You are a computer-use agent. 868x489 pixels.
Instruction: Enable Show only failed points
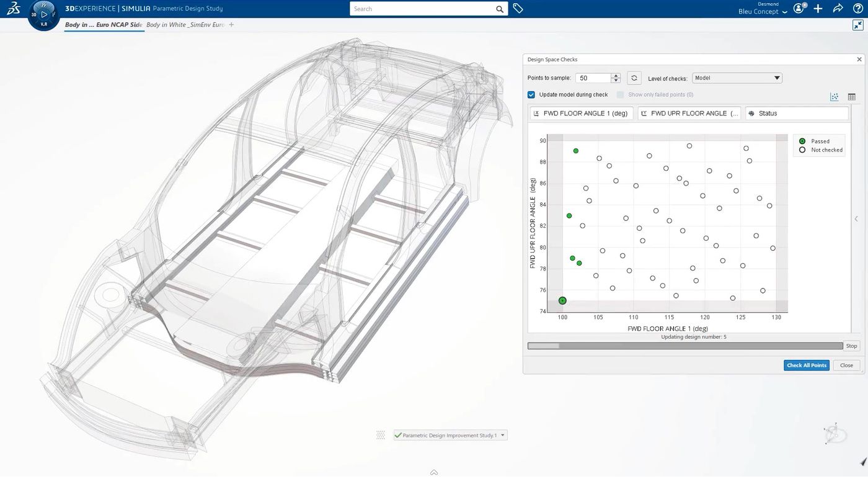click(x=620, y=94)
